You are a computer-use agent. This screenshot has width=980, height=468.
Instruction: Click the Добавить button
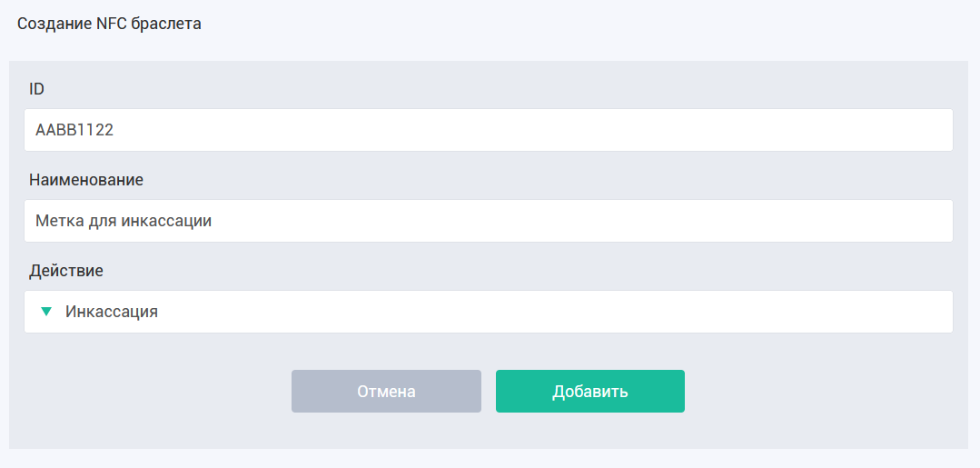(590, 391)
